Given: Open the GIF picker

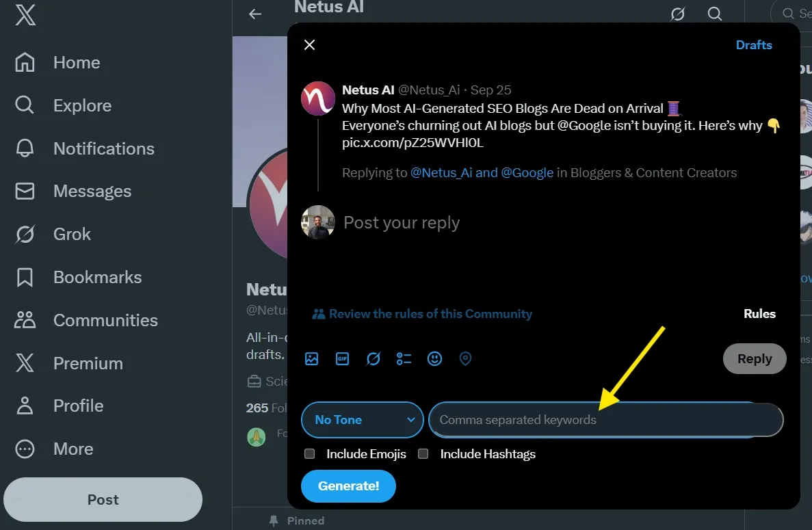Looking at the screenshot, I should click(x=342, y=358).
